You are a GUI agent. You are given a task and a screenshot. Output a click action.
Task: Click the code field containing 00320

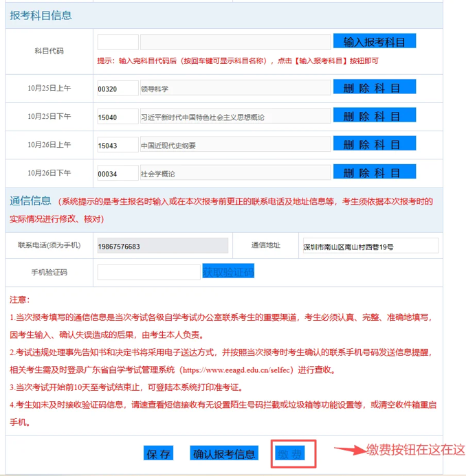tap(118, 89)
